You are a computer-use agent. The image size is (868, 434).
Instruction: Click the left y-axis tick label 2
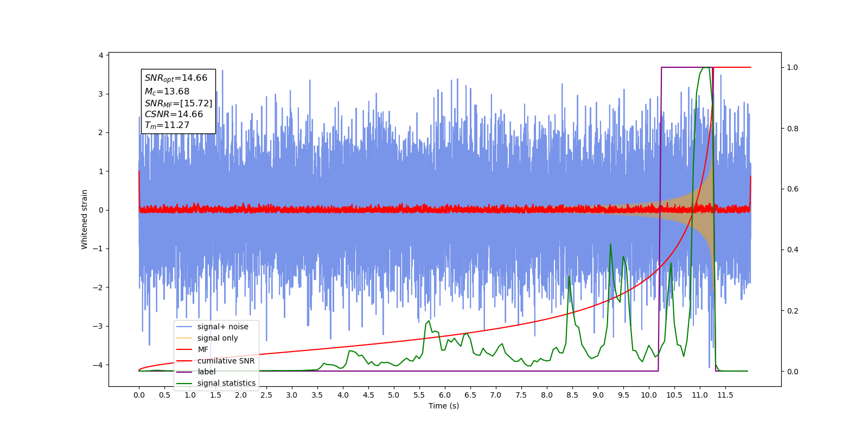click(x=101, y=132)
